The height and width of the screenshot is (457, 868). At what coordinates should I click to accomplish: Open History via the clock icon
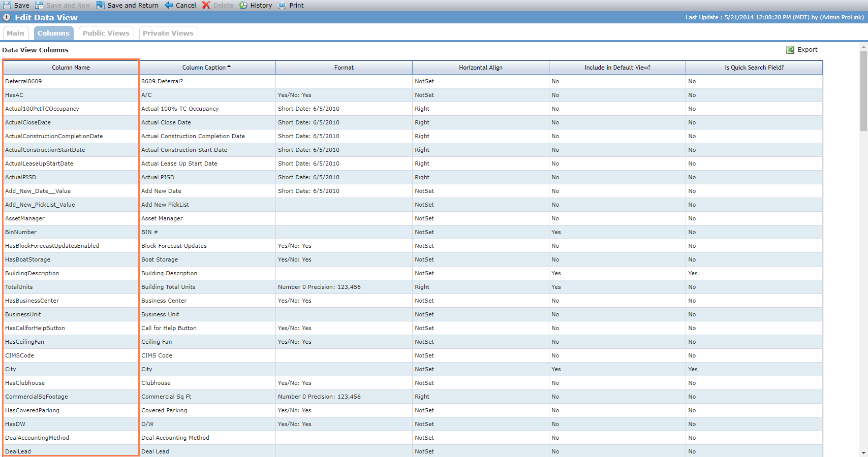pos(243,5)
